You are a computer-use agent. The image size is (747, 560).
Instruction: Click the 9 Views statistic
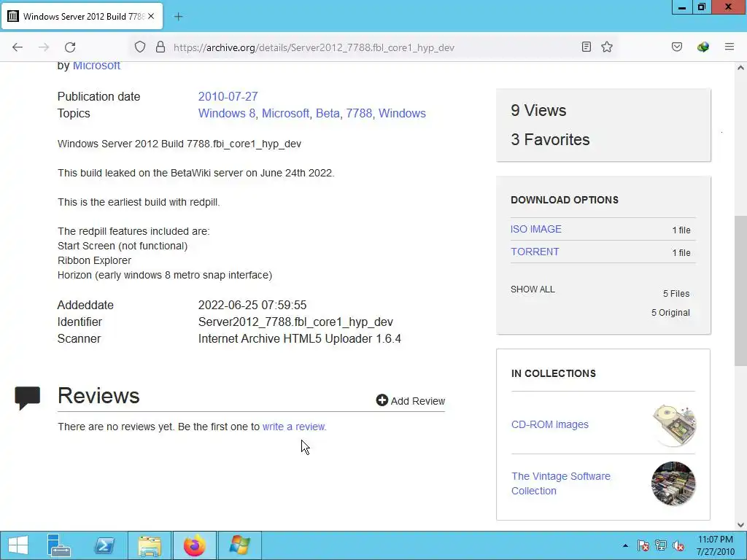pos(538,111)
